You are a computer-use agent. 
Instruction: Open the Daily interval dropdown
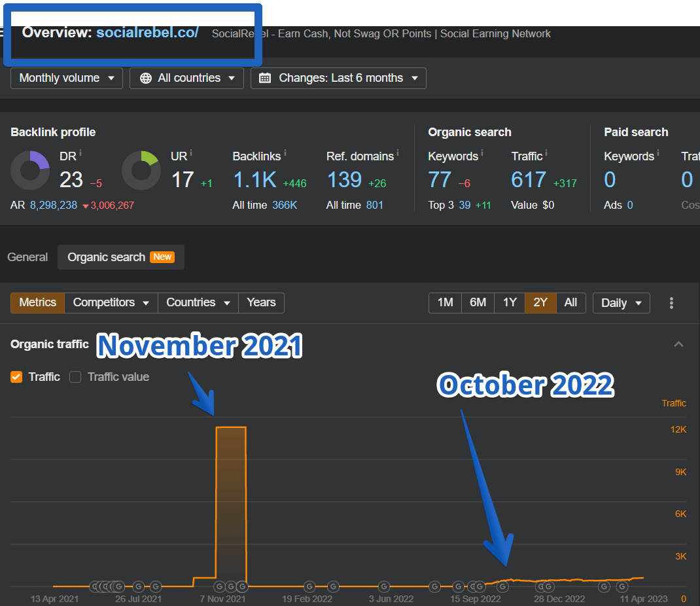coord(621,303)
